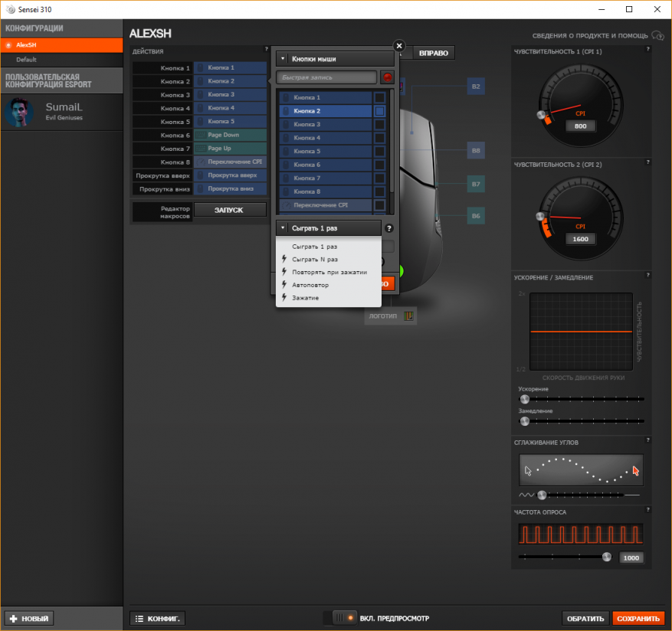Click the polling rate value field 1000
The image size is (672, 631).
(631, 557)
